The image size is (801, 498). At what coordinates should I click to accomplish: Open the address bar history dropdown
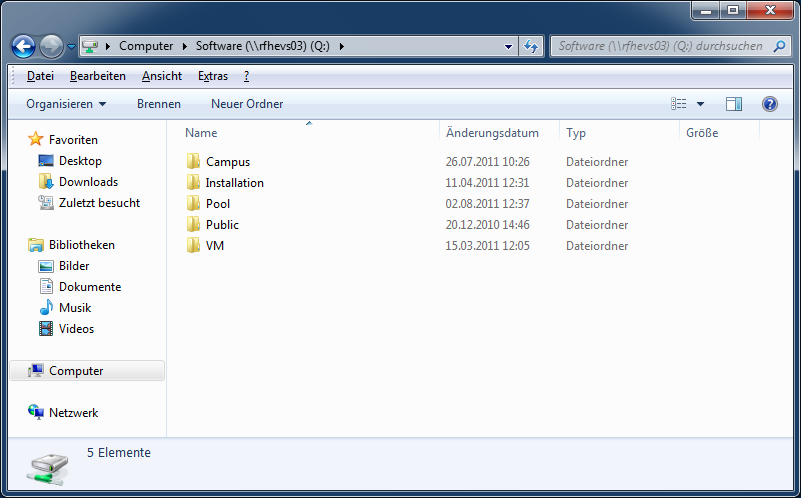(508, 46)
